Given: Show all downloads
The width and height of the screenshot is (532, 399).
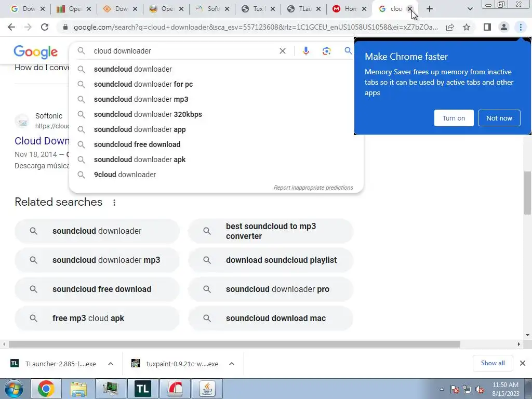Looking at the screenshot, I should pos(493,363).
